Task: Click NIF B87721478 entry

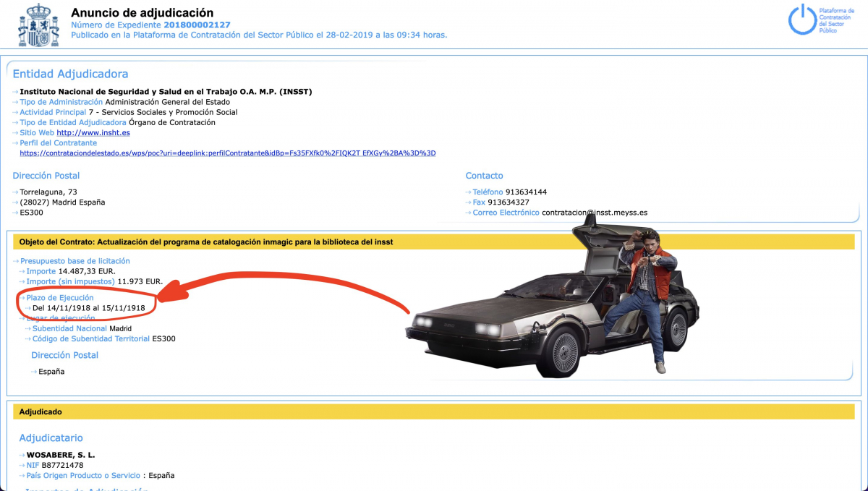Action: (x=55, y=466)
